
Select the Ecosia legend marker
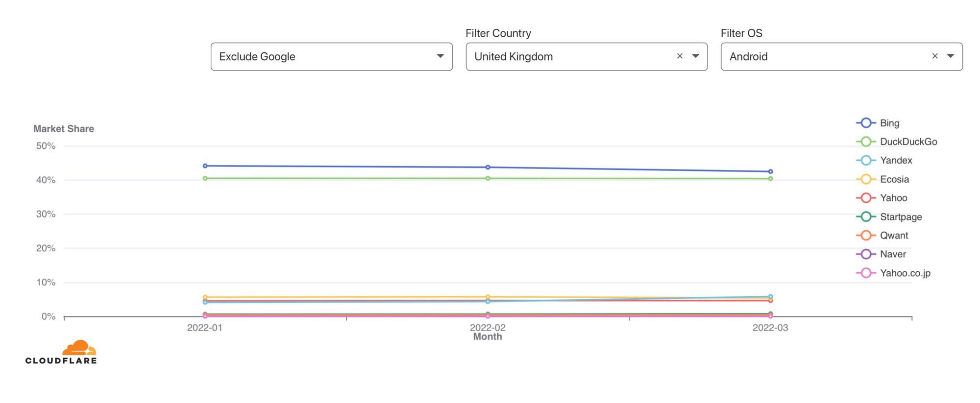click(x=865, y=179)
